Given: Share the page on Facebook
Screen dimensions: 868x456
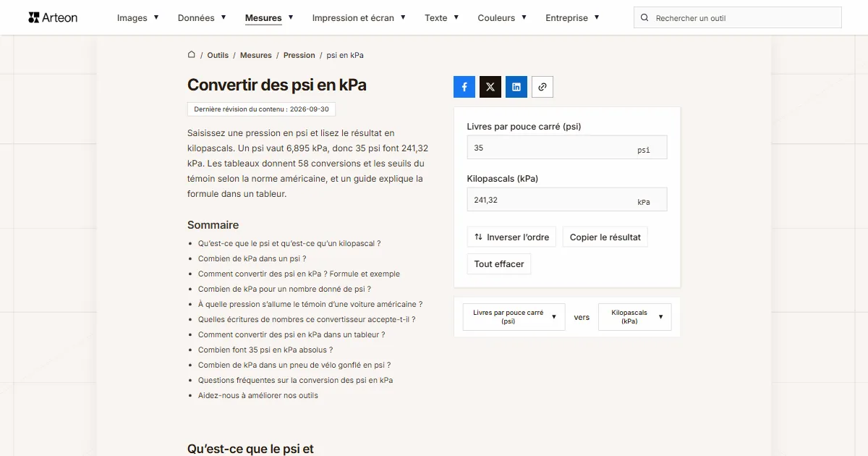Looking at the screenshot, I should 464,87.
